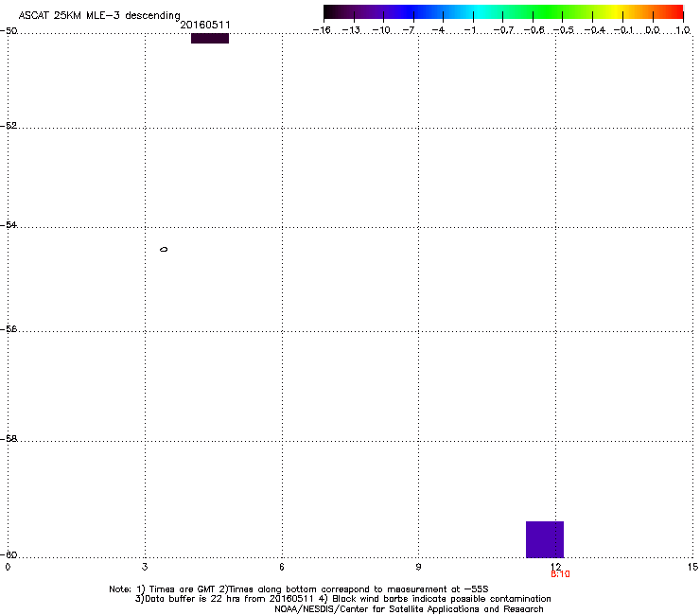Click the color scale label '-16'
700x615 pixels.
coord(322,30)
